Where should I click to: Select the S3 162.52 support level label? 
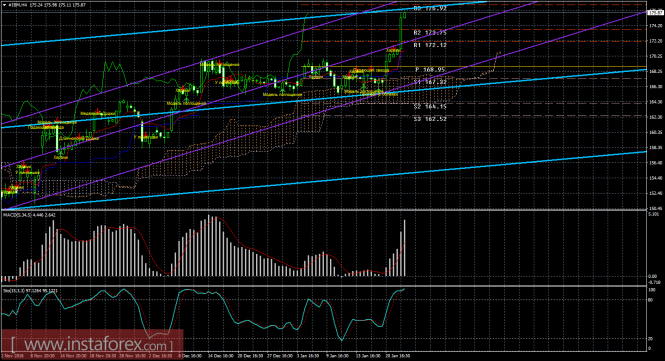click(x=430, y=119)
